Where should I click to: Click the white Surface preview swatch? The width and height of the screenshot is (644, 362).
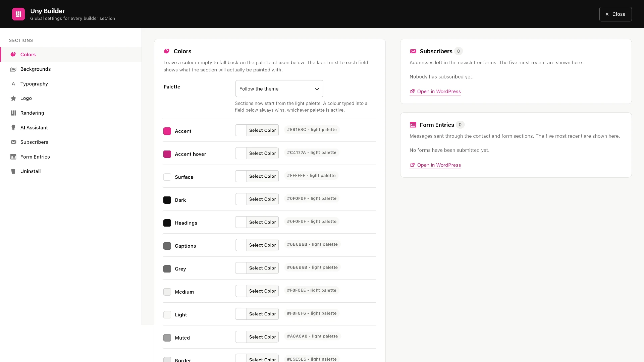click(167, 177)
